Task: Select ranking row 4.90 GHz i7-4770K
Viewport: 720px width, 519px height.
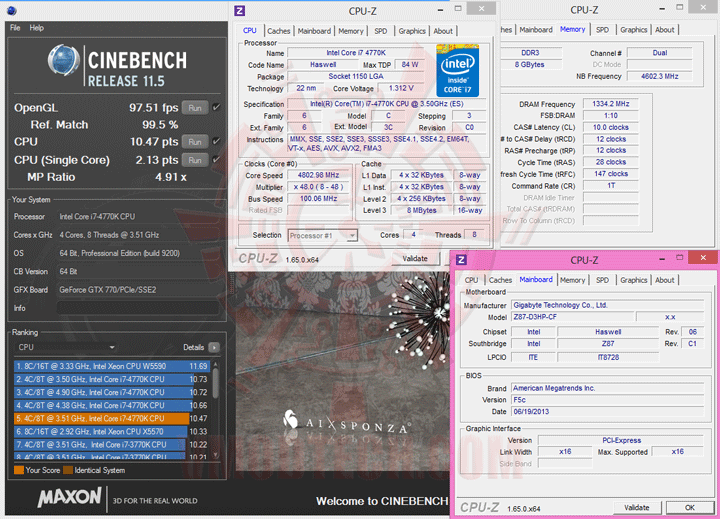Action: click(x=112, y=392)
